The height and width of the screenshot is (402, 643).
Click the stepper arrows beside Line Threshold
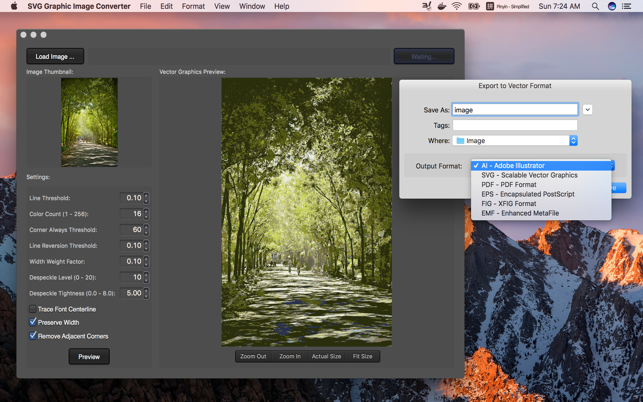pos(146,198)
